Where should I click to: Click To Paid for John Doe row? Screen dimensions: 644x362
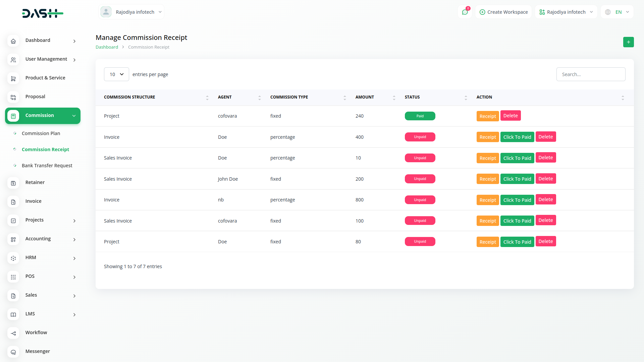point(517,179)
